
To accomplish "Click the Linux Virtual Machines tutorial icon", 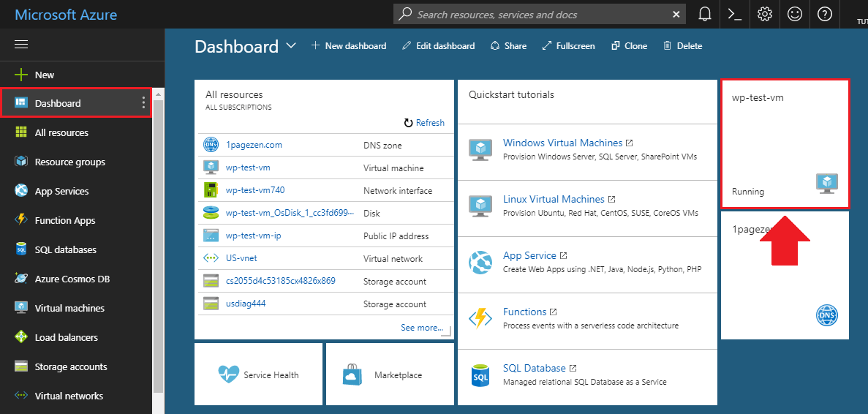I will [x=480, y=206].
